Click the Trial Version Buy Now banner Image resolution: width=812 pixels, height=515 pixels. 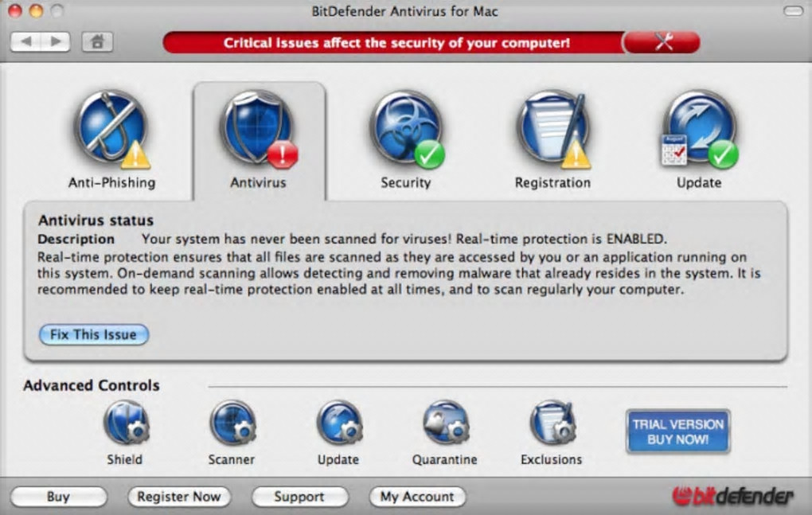point(678,431)
